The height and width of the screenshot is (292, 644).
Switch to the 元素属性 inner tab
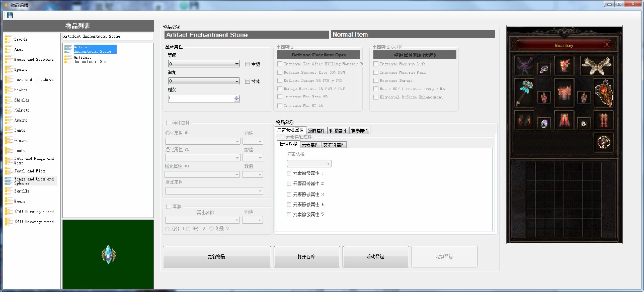click(x=310, y=145)
